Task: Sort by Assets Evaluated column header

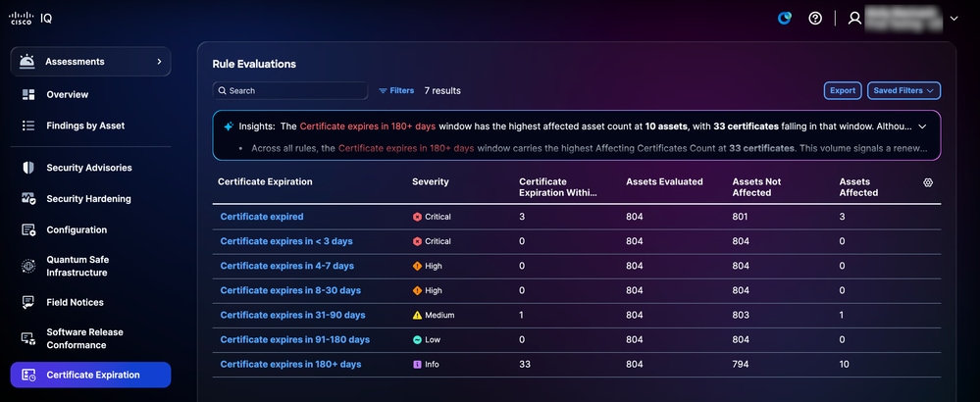Action: point(664,181)
